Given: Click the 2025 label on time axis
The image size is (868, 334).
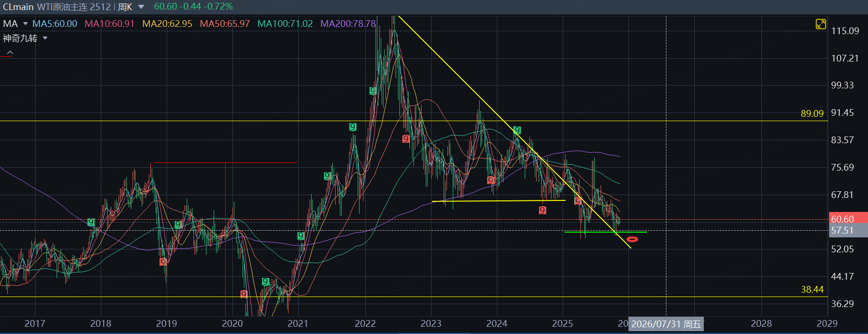Looking at the screenshot, I should [x=563, y=323].
